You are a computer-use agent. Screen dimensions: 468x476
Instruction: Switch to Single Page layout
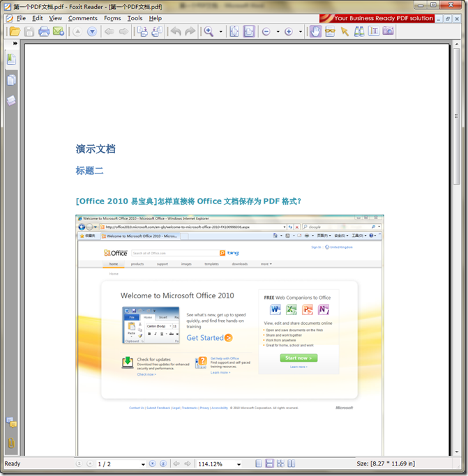(x=259, y=463)
